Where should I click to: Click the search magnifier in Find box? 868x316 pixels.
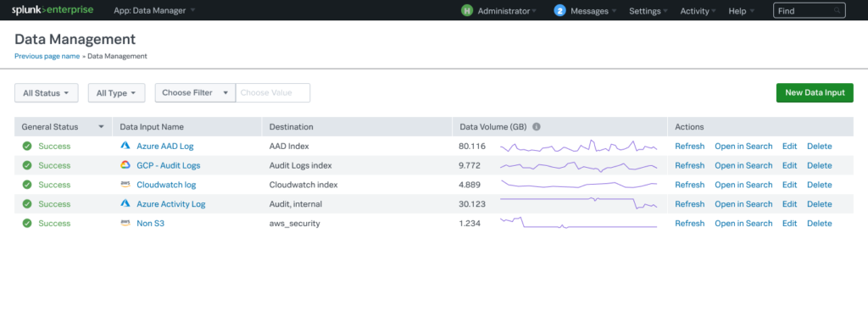[x=837, y=10]
